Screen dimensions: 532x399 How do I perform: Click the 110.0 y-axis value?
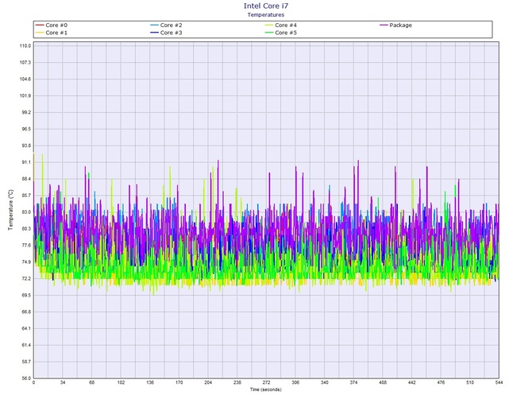click(25, 46)
